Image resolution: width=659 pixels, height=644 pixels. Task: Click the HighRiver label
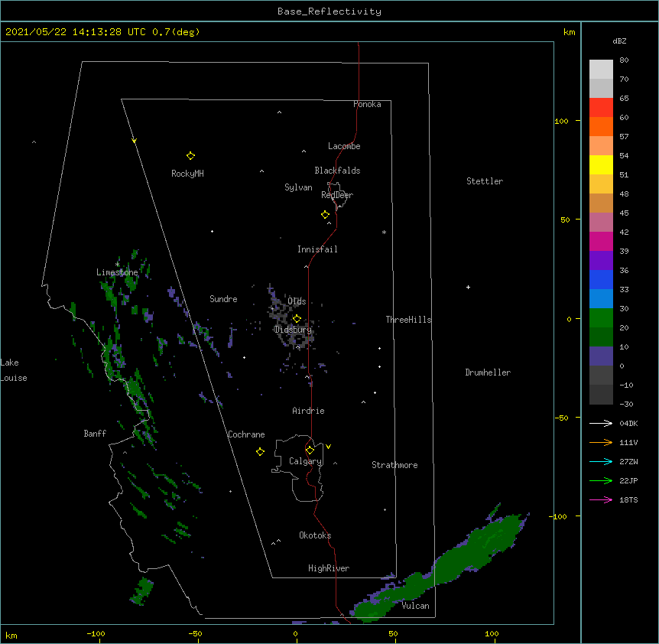click(329, 568)
